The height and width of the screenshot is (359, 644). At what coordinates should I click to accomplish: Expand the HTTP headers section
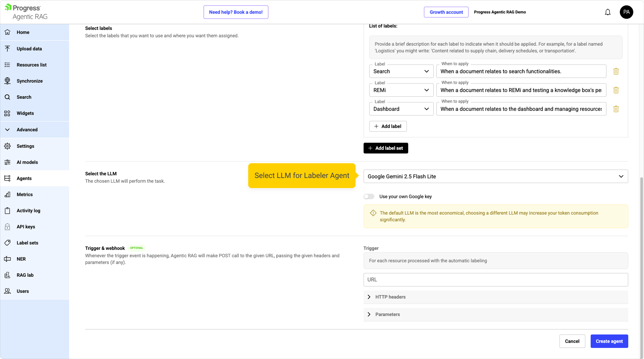point(390,297)
